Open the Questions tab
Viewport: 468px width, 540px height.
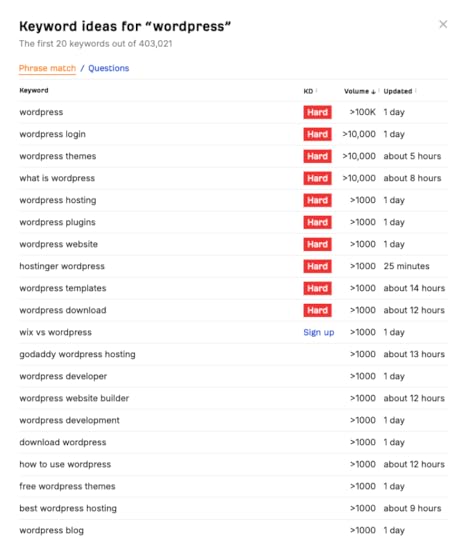108,68
